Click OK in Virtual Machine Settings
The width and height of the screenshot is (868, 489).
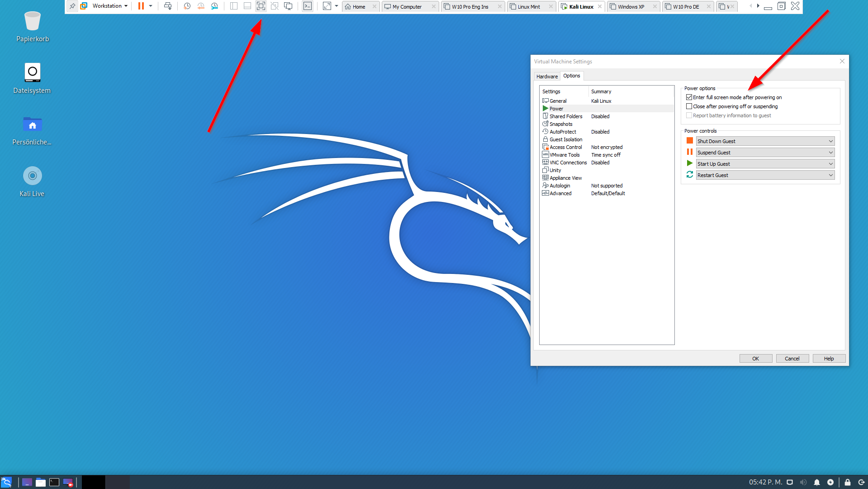756,359
